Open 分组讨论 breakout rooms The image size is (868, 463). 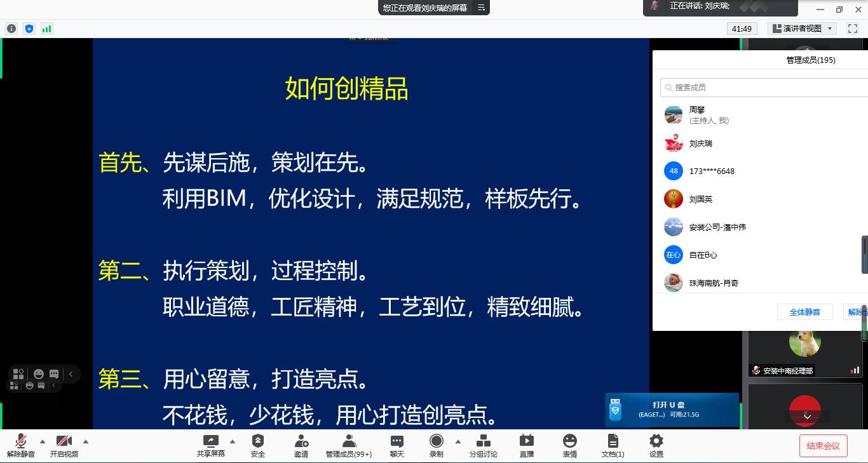(x=483, y=445)
